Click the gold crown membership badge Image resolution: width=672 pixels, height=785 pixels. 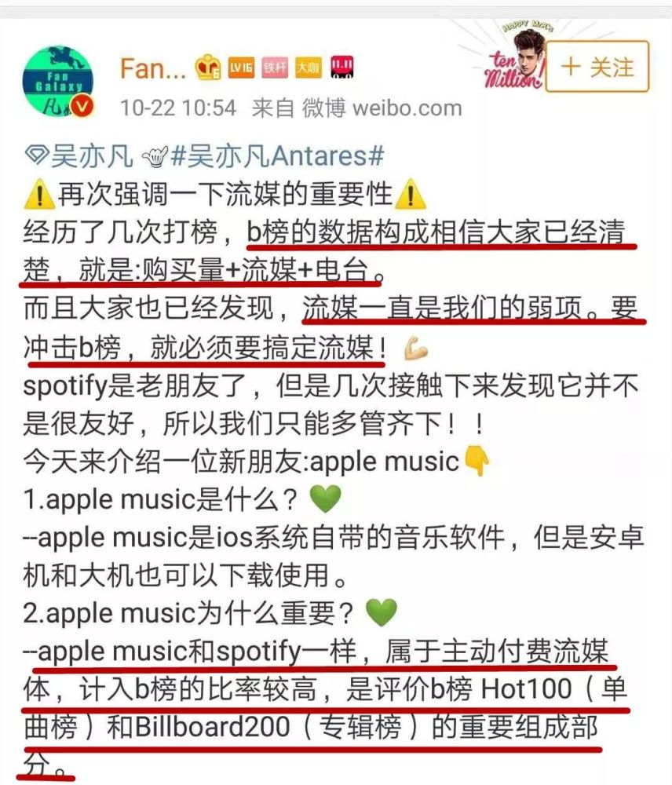(x=208, y=67)
